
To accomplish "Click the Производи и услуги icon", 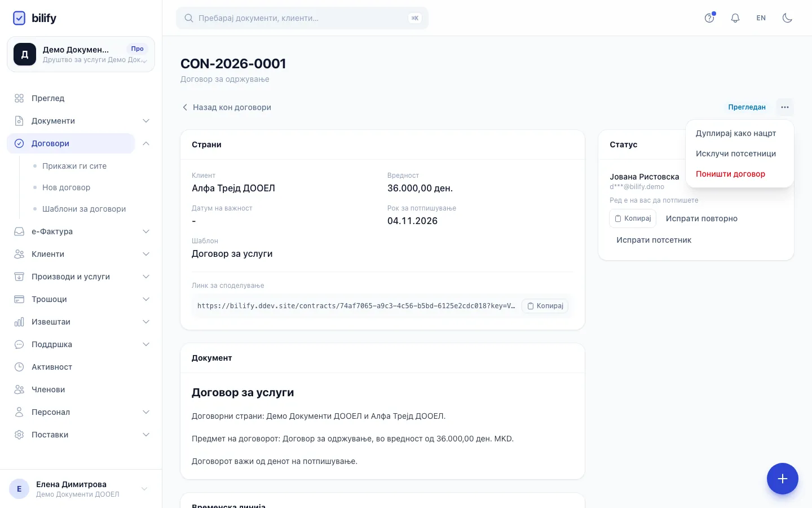I will coord(19,277).
